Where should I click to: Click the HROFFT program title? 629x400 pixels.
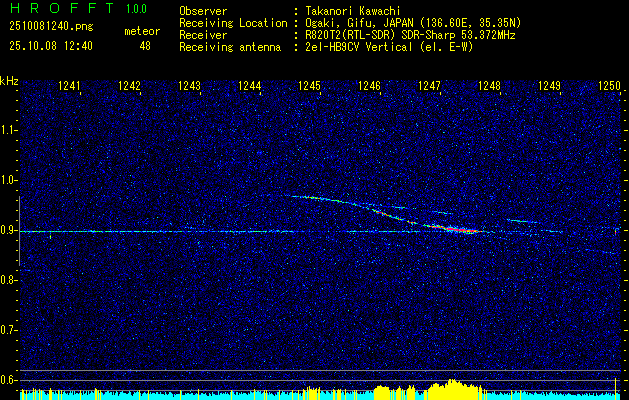coord(62,8)
